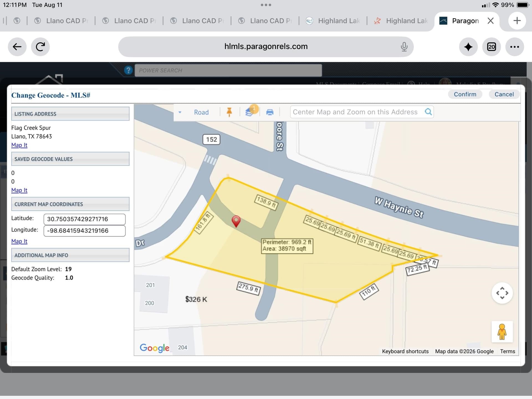Click the 161.8 ft boundary label

(204, 223)
